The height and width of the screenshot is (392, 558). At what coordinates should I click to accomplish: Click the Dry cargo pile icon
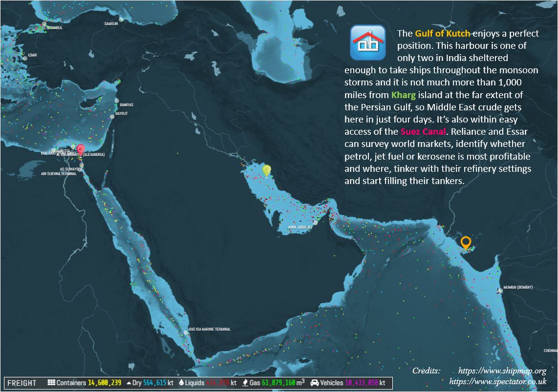pyautogui.click(x=129, y=383)
